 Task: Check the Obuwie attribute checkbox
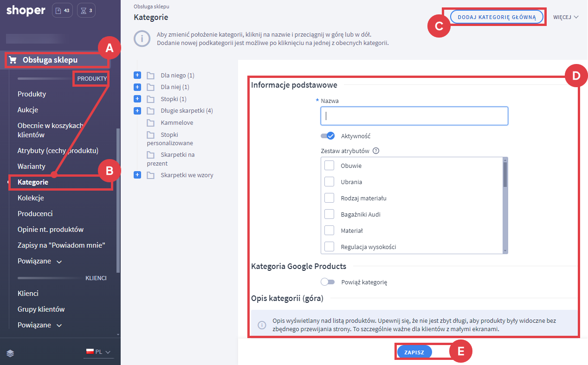(329, 166)
